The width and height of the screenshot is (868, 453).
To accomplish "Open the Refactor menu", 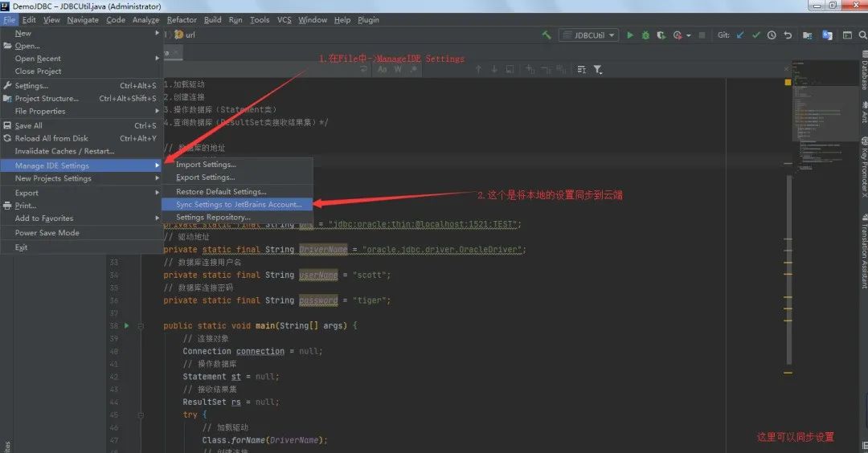I will pyautogui.click(x=182, y=20).
